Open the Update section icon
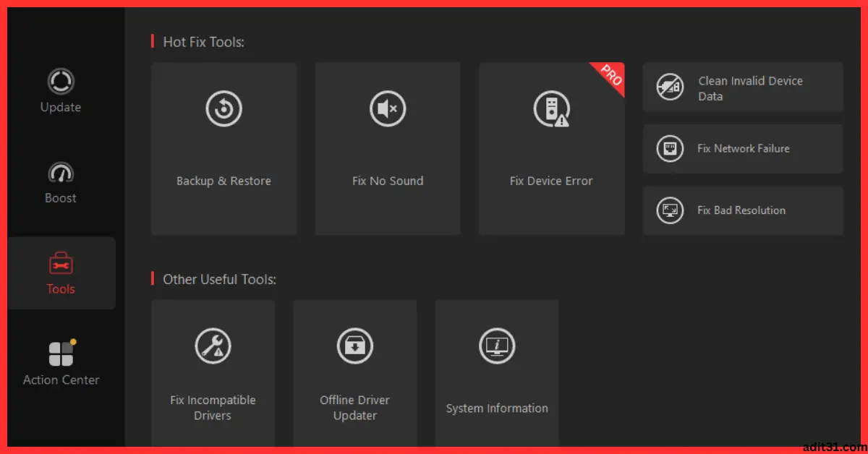 click(x=61, y=81)
